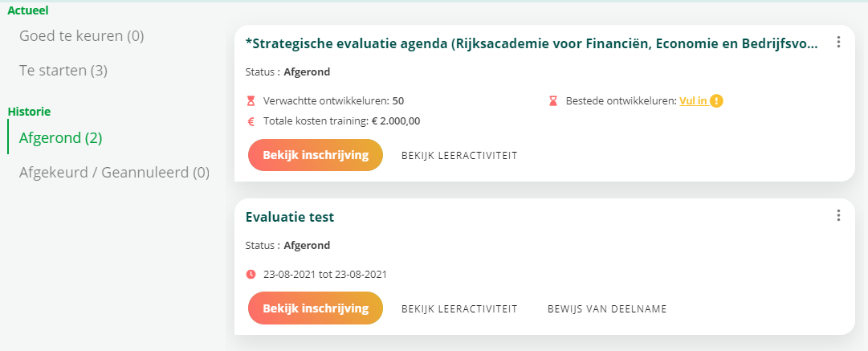This screenshot has height=351, width=868.
Task: Click the Historie section heading
Action: point(29,112)
